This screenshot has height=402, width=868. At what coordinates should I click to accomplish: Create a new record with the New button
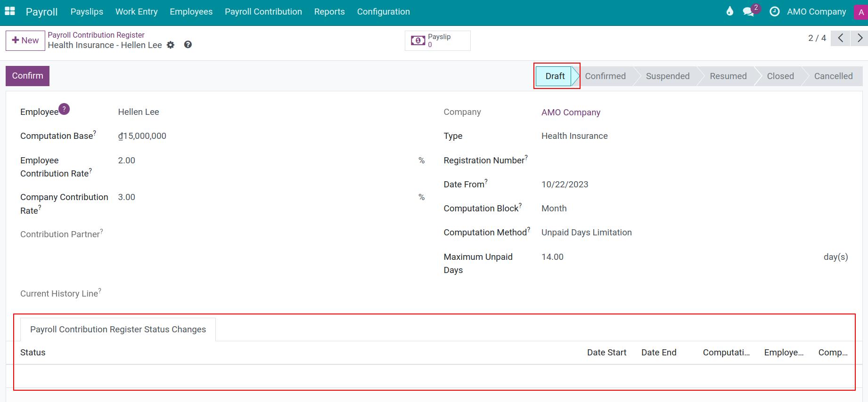[25, 40]
